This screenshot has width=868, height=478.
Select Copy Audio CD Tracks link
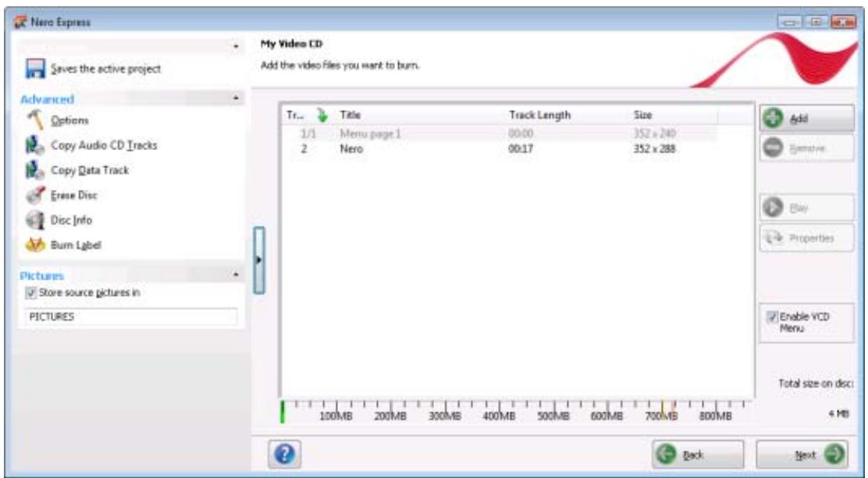pos(104,145)
